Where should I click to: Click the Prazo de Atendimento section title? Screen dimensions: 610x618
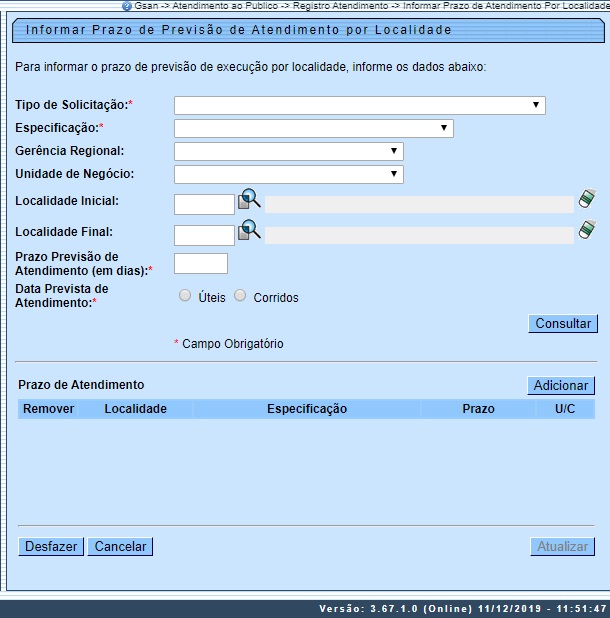[81, 385]
